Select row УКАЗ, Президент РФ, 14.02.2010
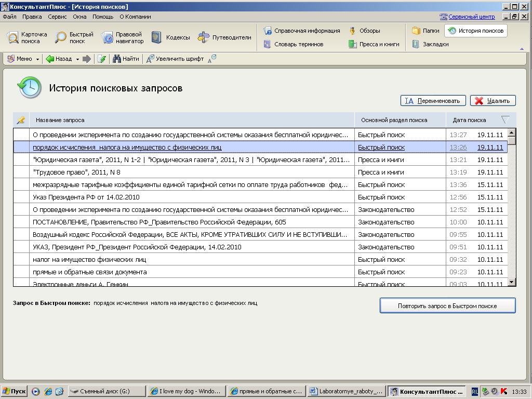The width and height of the screenshot is (532, 399). pos(260,247)
